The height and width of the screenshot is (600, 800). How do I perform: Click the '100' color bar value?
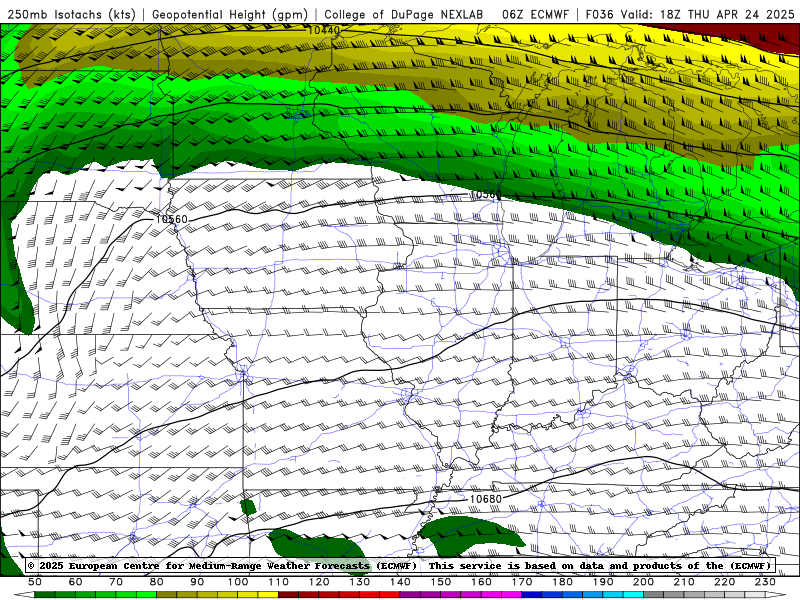238,582
